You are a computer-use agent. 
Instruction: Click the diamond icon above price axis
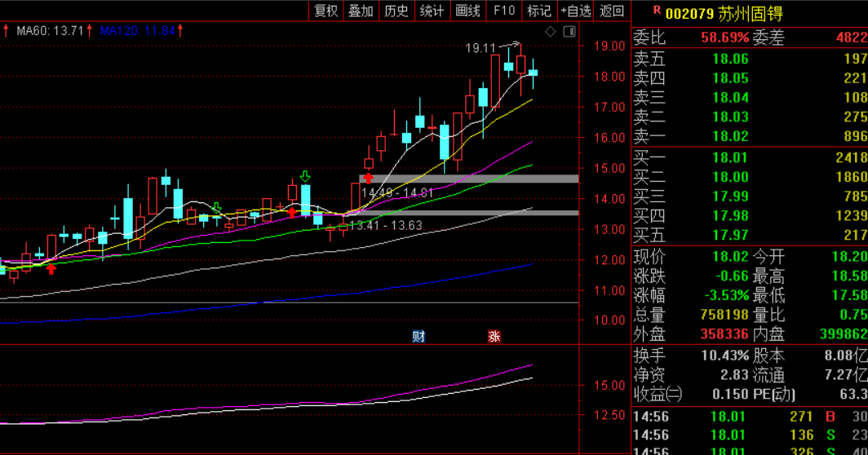(x=551, y=32)
